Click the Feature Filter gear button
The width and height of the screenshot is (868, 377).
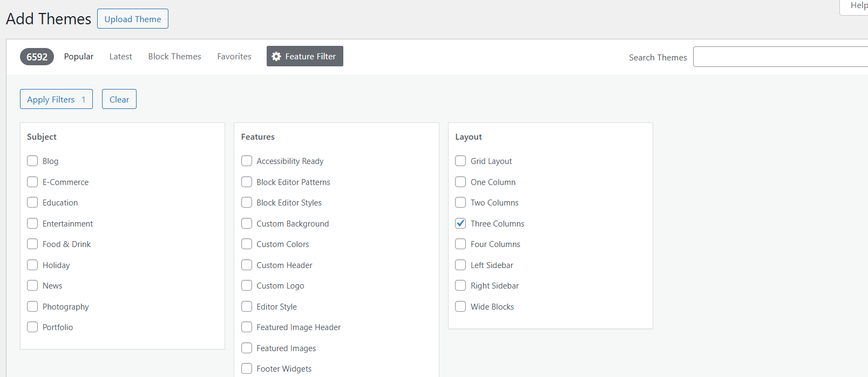coord(304,56)
